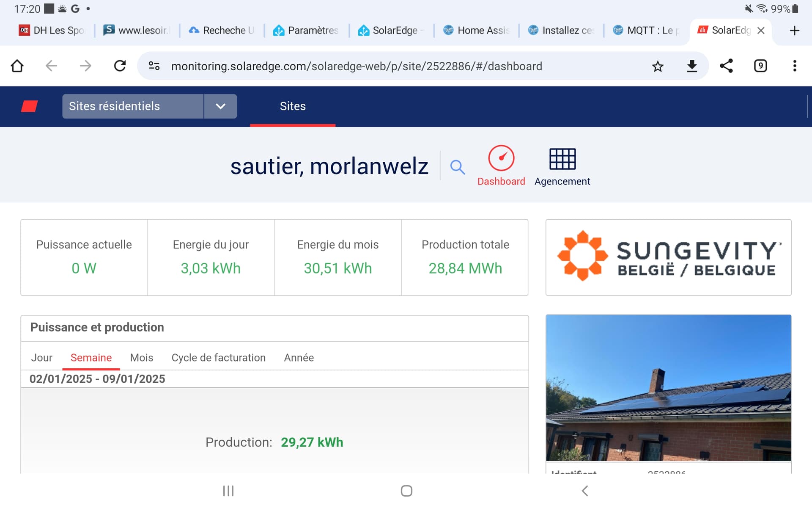Select the Année period tab
This screenshot has height=508, width=812.
[299, 358]
